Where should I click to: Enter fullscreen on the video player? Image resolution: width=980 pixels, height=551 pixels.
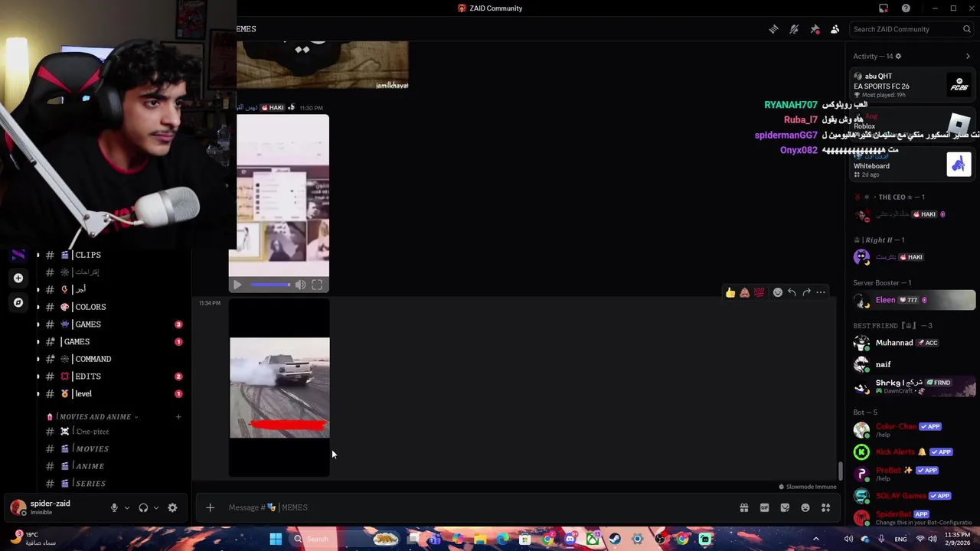(317, 285)
